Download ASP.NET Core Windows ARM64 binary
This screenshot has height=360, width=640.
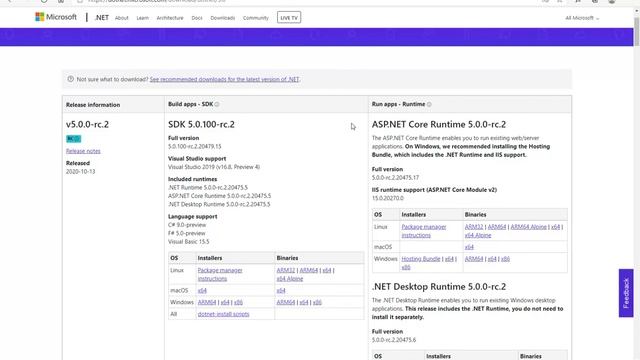click(473, 259)
